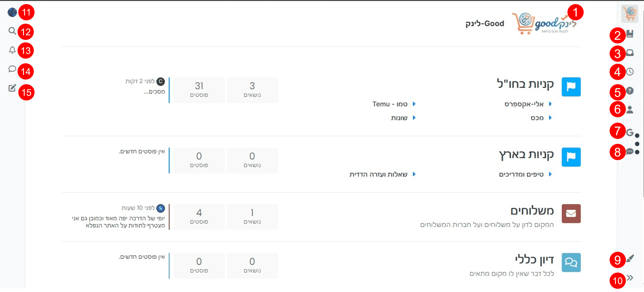The height and width of the screenshot is (292, 644).
Task: Open the אלי-אקספרס subcategory link
Action: click(524, 104)
